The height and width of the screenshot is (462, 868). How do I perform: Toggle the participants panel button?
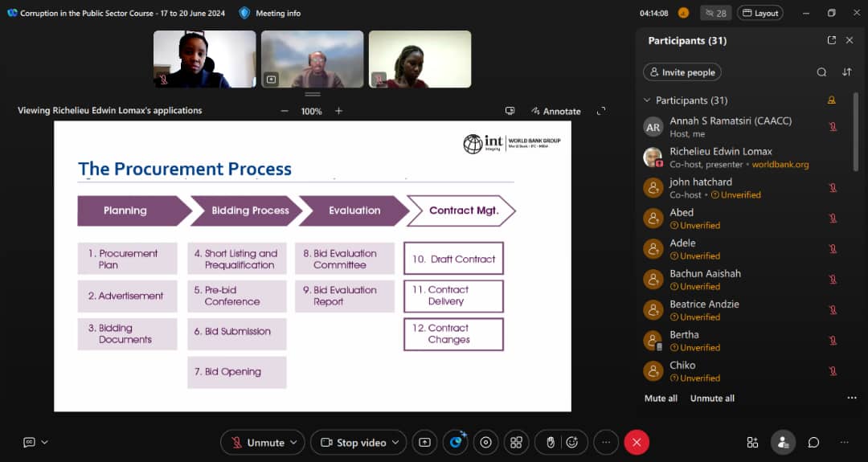point(782,442)
